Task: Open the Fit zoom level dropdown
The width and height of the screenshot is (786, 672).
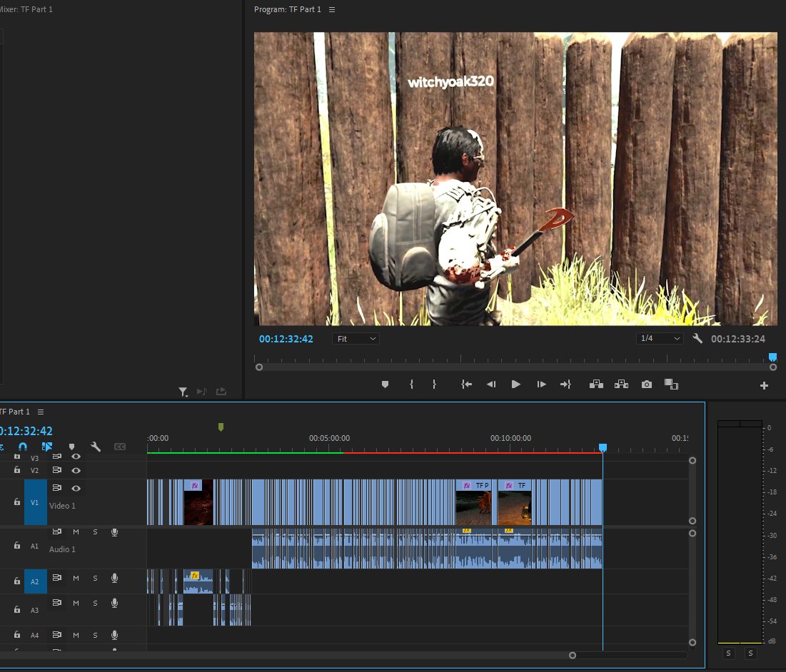Action: 356,339
